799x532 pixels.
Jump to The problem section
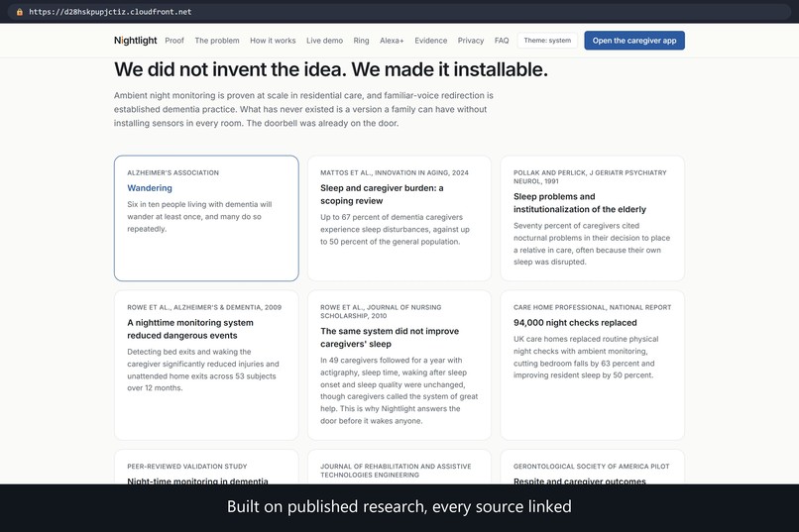click(217, 41)
